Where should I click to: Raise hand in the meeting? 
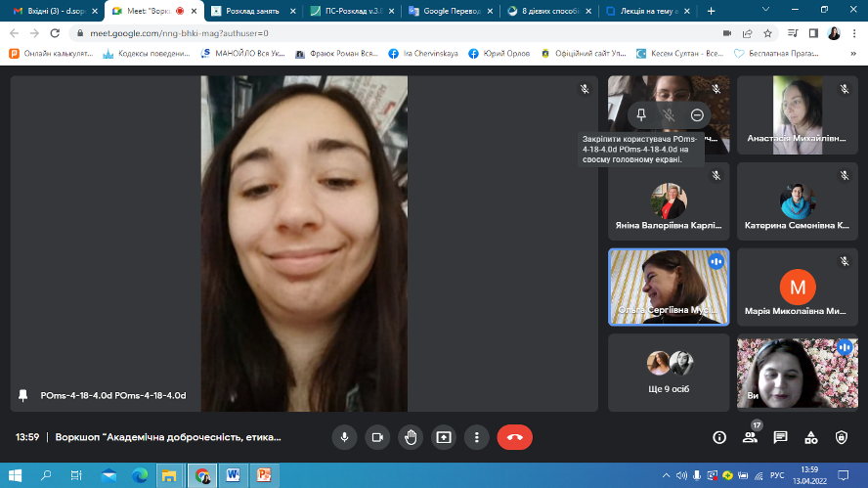[411, 437]
